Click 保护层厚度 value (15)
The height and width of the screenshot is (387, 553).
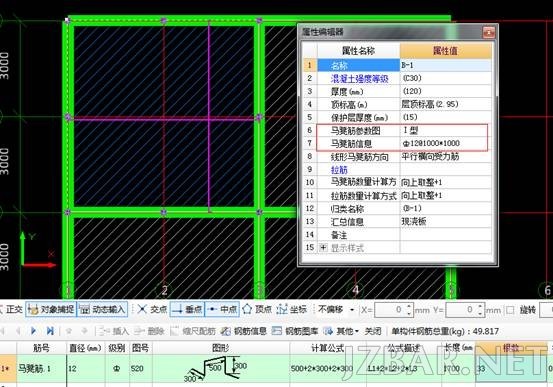click(446, 117)
